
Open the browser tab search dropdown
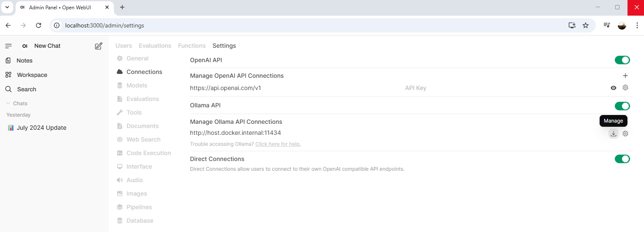[x=7, y=7]
